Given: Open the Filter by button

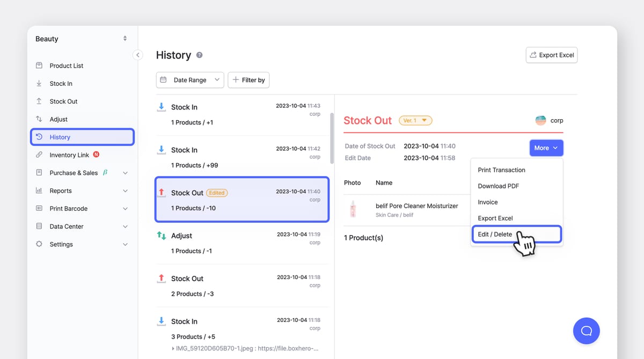Looking at the screenshot, I should click(x=248, y=79).
